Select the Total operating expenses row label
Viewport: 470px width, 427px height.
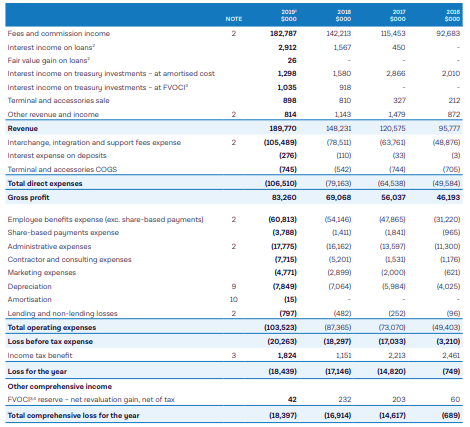(x=52, y=328)
